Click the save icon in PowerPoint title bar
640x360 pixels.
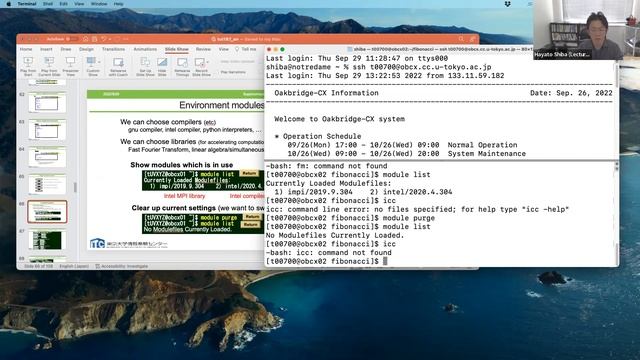pos(95,39)
